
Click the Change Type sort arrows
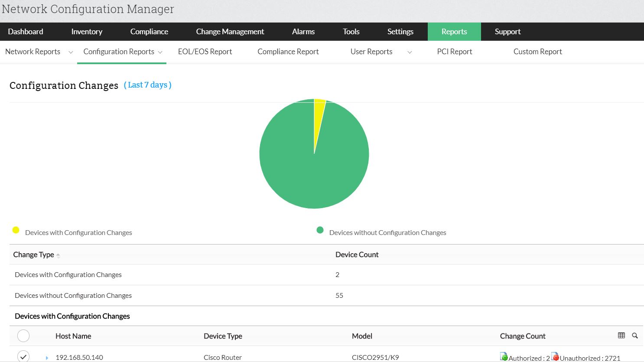[58, 254]
